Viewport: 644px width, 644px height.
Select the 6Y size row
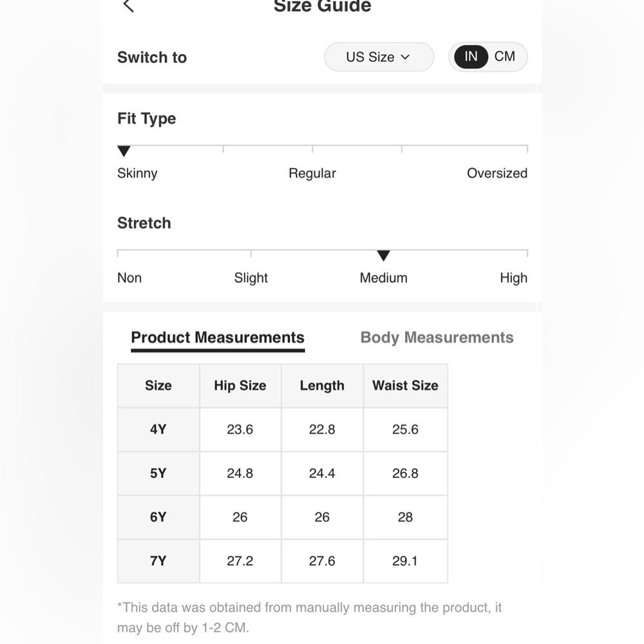click(x=283, y=517)
